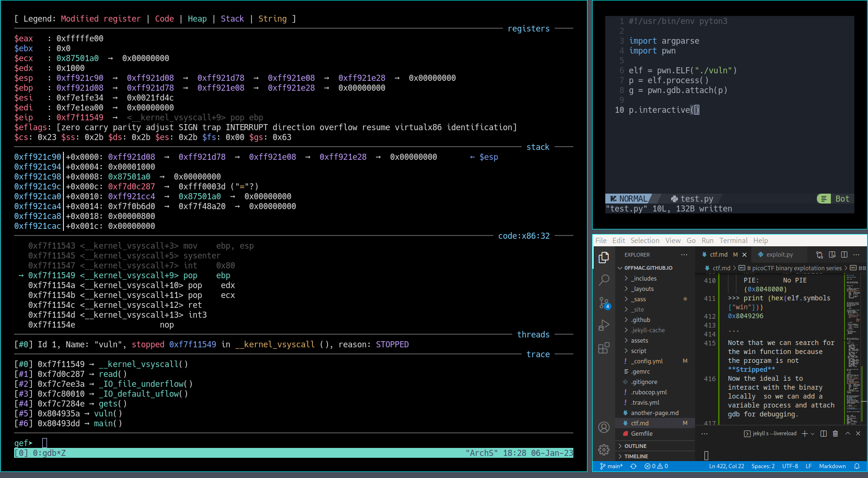Open another-page.md file
868x478 pixels.
point(655,413)
